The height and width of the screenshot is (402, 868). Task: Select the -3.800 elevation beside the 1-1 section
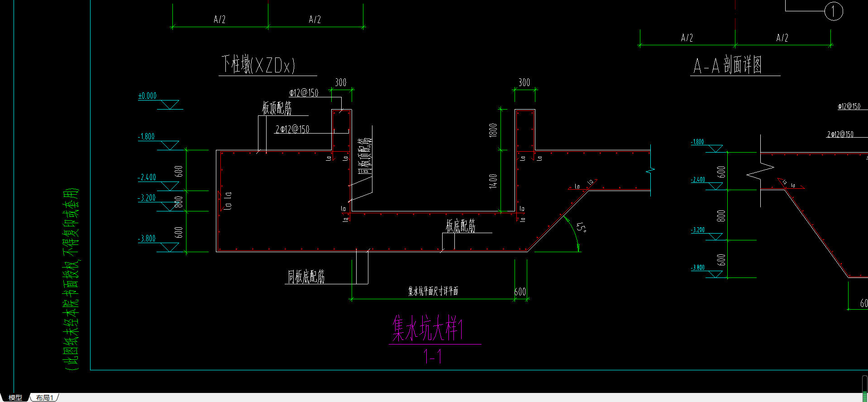(147, 239)
